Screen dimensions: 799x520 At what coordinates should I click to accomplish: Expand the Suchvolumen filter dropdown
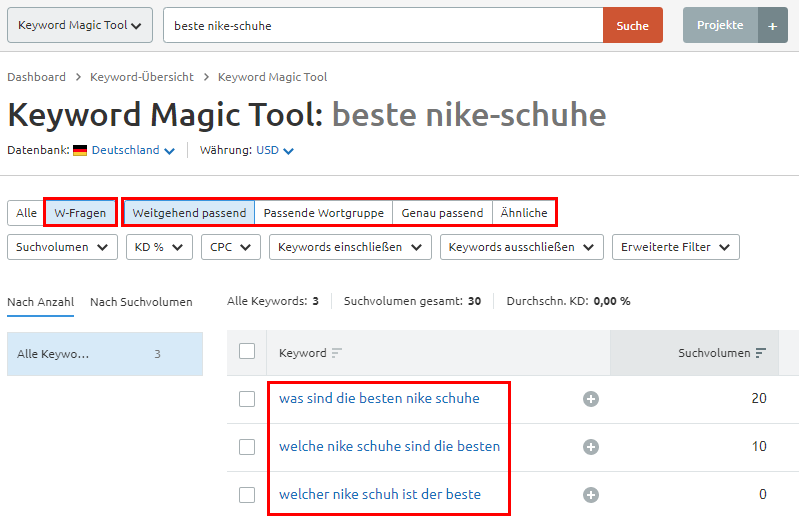pyautogui.click(x=62, y=247)
